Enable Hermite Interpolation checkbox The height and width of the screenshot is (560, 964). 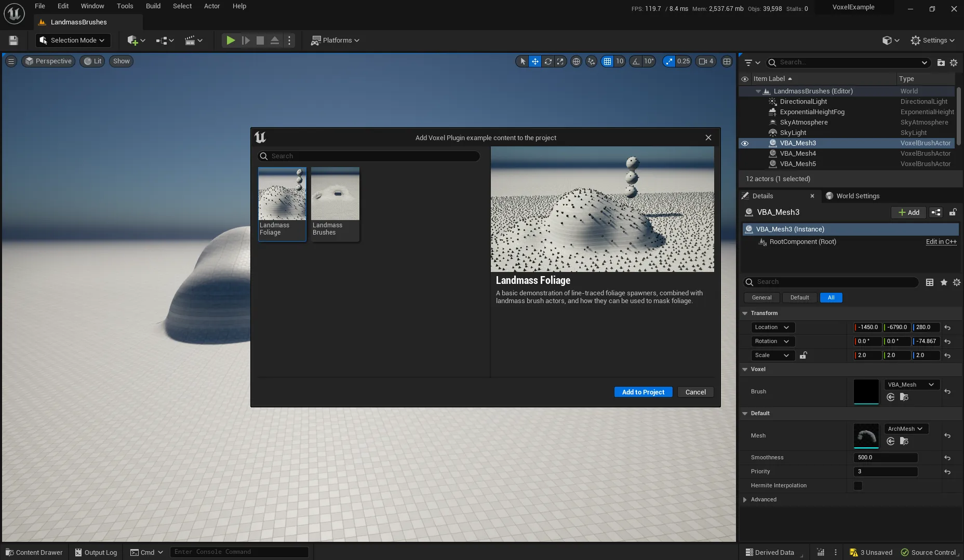pyautogui.click(x=858, y=486)
